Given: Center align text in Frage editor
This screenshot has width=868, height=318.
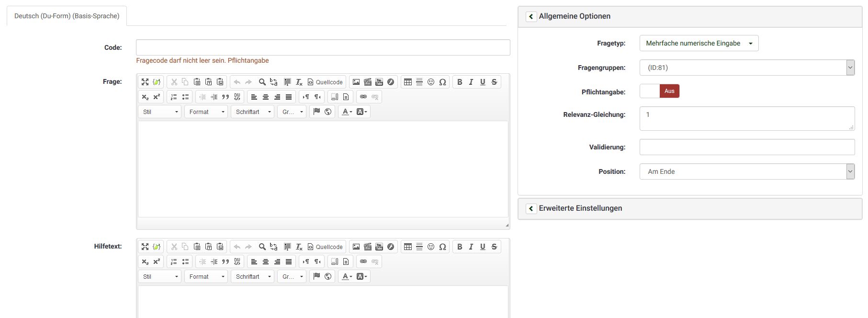Looking at the screenshot, I should click(x=266, y=97).
